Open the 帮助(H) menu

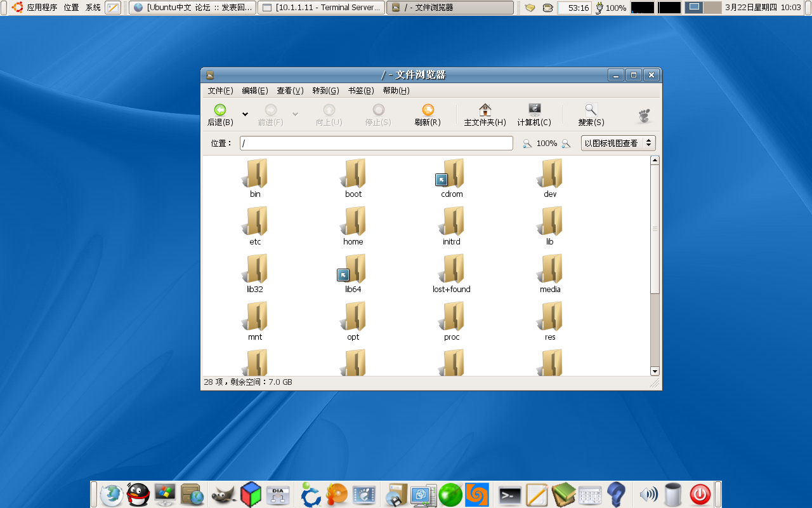396,91
